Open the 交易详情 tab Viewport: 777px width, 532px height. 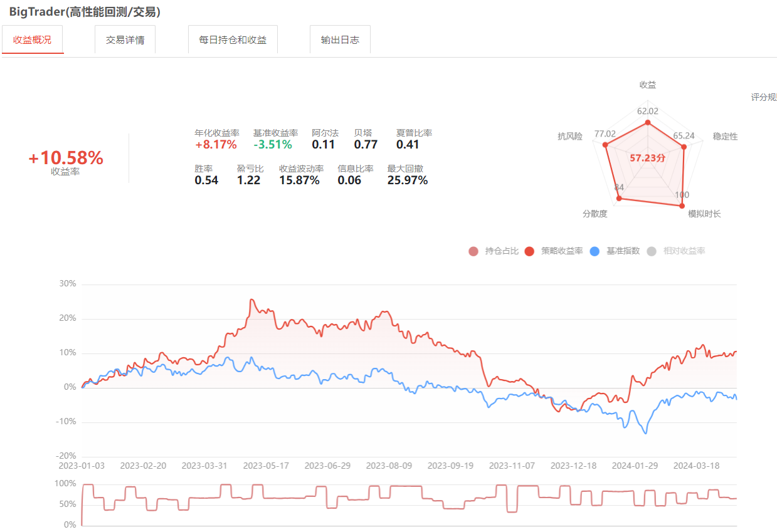125,40
